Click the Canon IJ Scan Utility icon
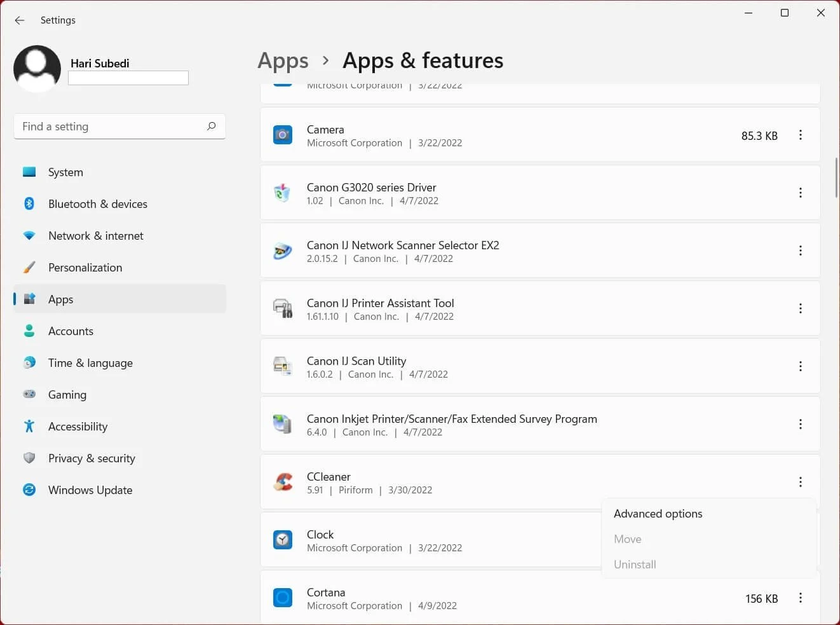Viewport: 840px width, 625px height. coord(282,366)
